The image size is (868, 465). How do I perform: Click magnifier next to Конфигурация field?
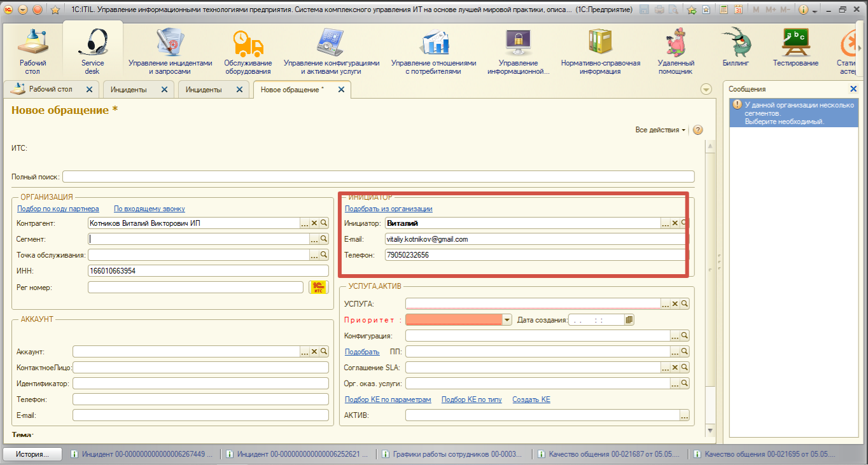(685, 335)
